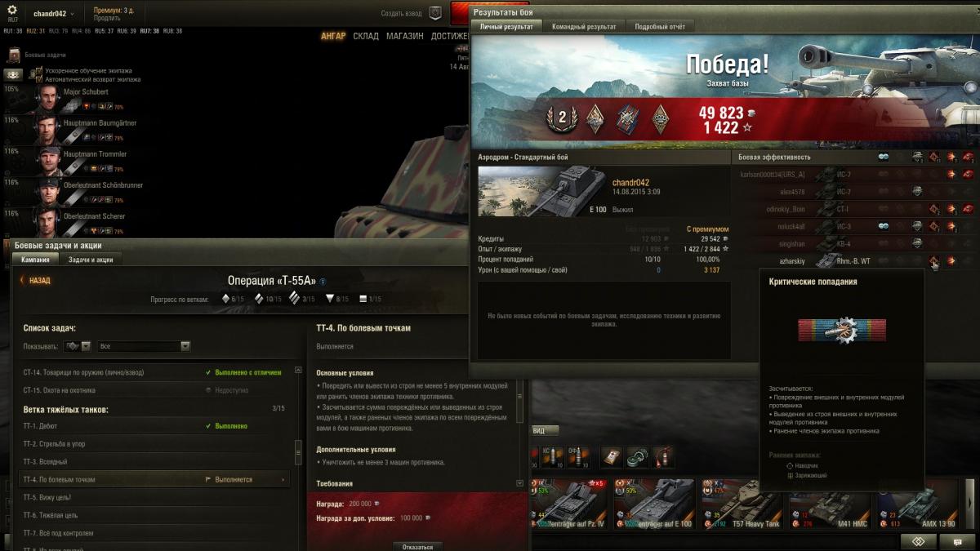Viewport: 980px width, 551px height.
Task: Select mission ТТ-7. Всё под контролем
Action: (155, 533)
